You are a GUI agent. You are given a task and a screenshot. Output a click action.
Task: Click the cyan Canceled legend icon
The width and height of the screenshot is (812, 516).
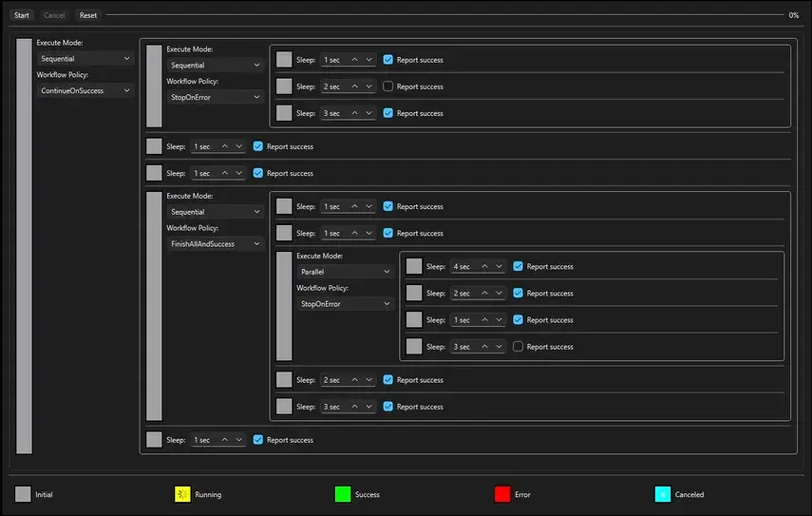(x=663, y=494)
